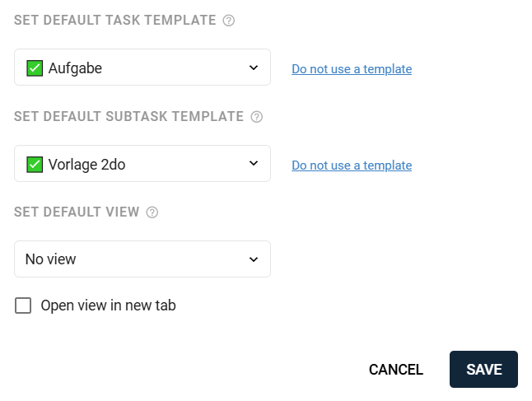Click the green checkmark icon next to Vorlage 2do
This screenshot has width=532, height=401.
point(35,165)
